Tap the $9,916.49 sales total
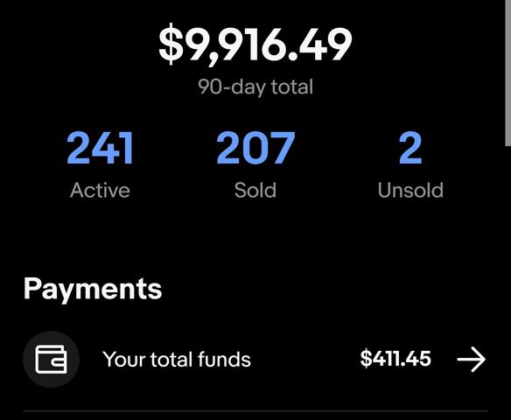Screen dimensions: 511x420 tap(255, 45)
